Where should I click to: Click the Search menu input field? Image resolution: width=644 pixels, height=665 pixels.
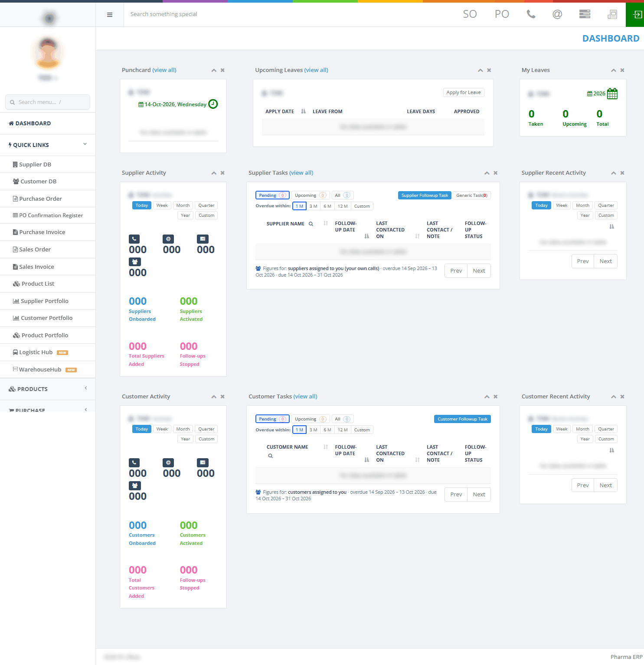click(48, 102)
